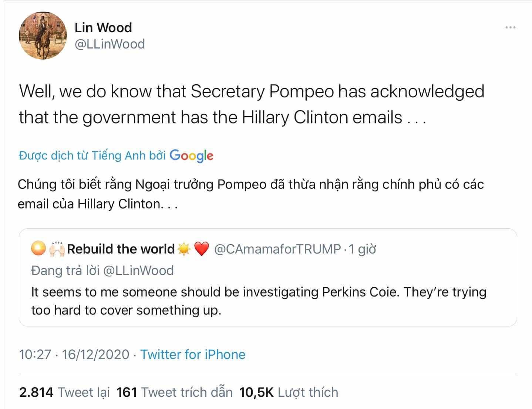Click the 10:27 · 16/12/2020 timestamp
The height and width of the screenshot is (409, 532).
74,355
